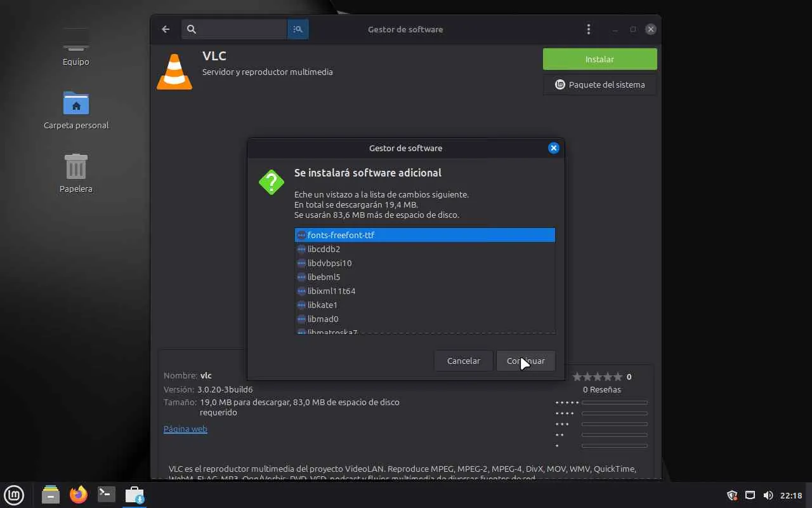Select libixml11t64 in the package list
This screenshot has height=508, width=812.
click(x=425, y=291)
